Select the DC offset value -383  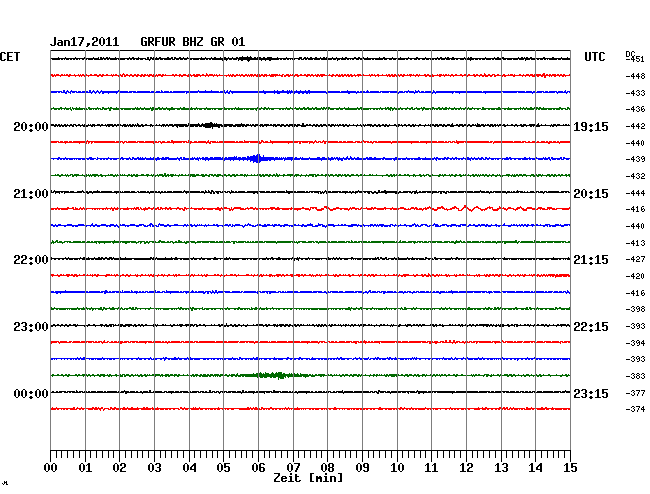(635, 376)
